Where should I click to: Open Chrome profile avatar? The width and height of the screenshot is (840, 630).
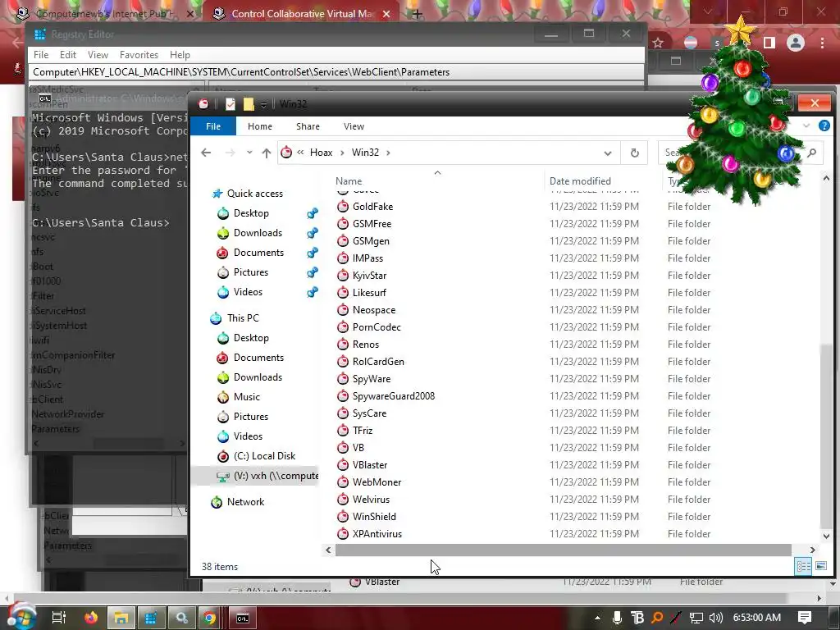click(x=796, y=43)
